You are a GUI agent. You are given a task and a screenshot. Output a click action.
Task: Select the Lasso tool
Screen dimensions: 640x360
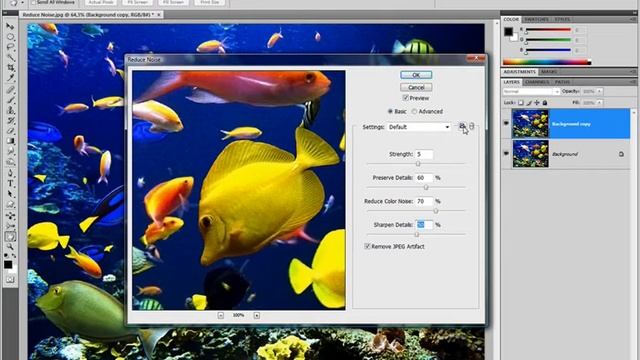coord(10,47)
